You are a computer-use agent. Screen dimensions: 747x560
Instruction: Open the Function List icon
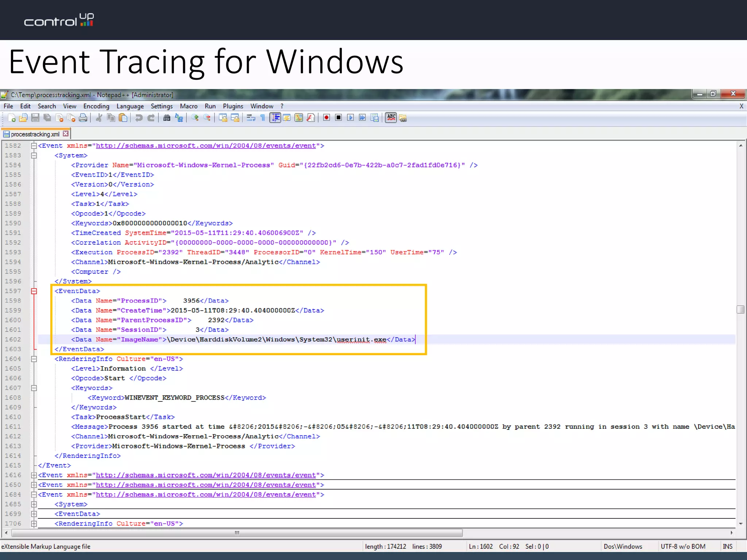point(311,118)
